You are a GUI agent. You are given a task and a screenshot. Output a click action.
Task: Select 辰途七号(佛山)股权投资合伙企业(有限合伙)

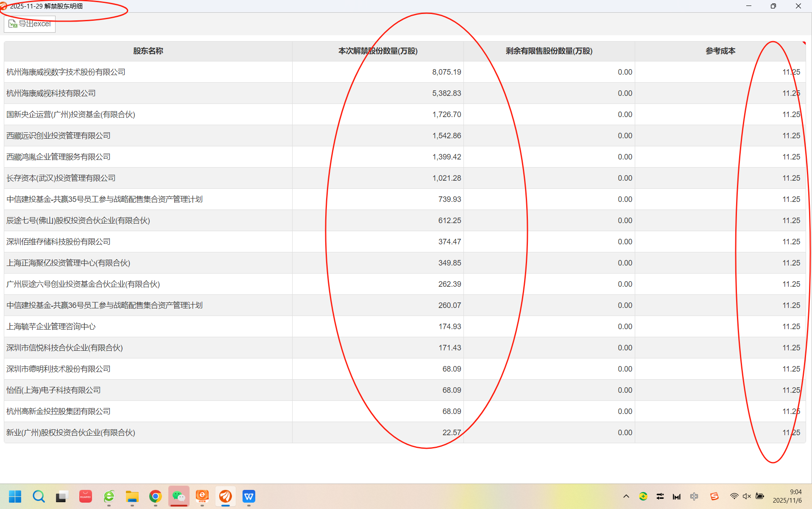pyautogui.click(x=78, y=221)
